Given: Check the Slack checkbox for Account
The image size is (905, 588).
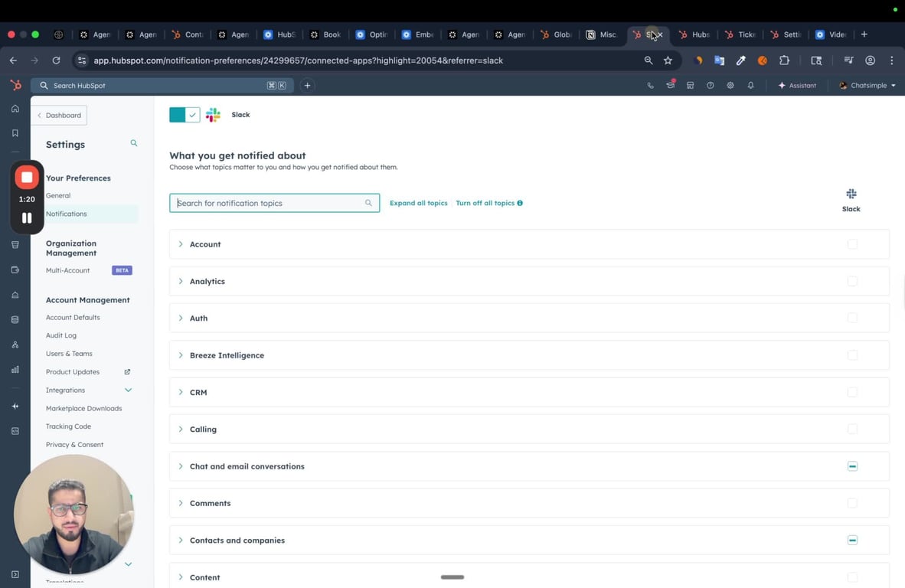Looking at the screenshot, I should click(852, 244).
